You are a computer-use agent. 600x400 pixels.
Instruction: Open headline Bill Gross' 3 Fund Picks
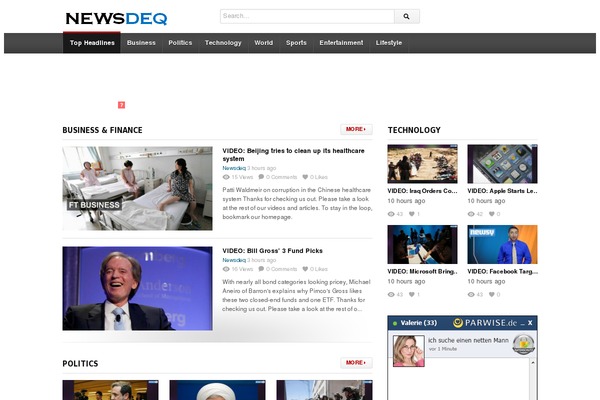point(272,251)
